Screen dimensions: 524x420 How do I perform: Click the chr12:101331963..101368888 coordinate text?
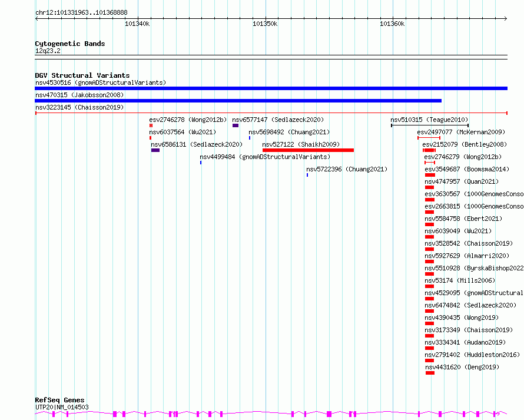81,13
